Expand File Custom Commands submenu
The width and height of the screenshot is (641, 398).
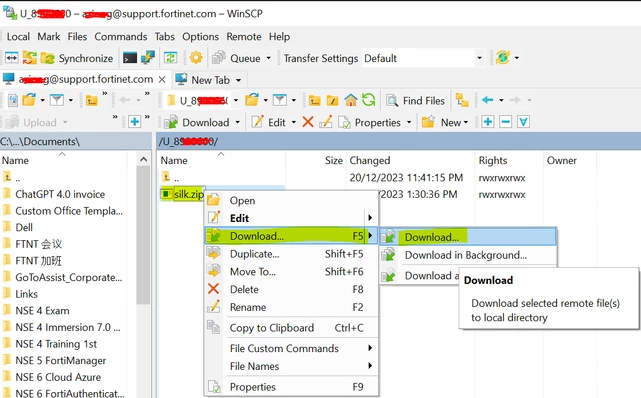(x=291, y=348)
